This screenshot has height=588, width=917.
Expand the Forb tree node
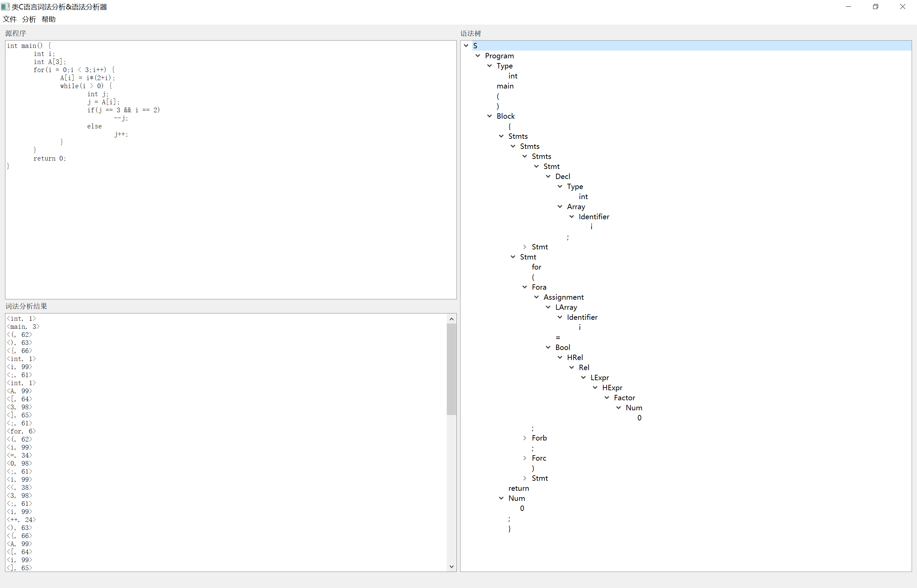(525, 438)
